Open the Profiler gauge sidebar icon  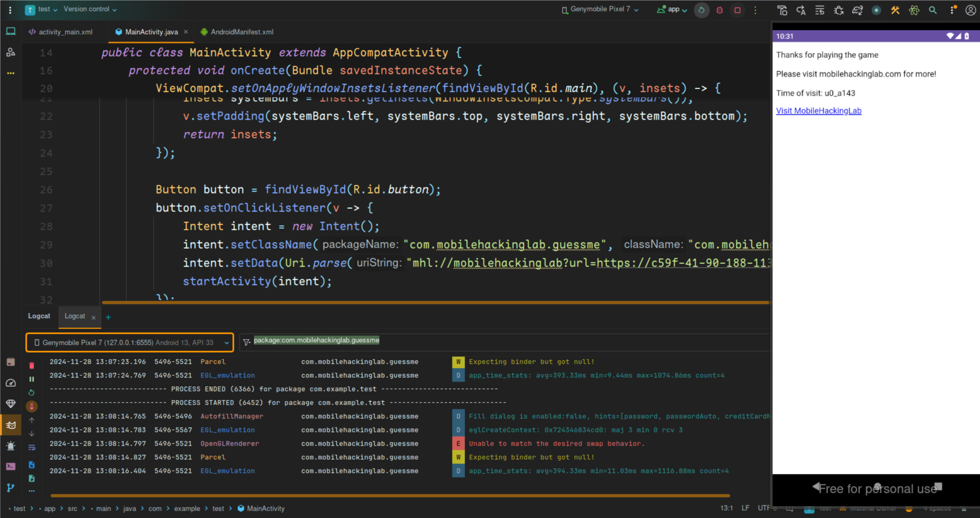coord(10,383)
